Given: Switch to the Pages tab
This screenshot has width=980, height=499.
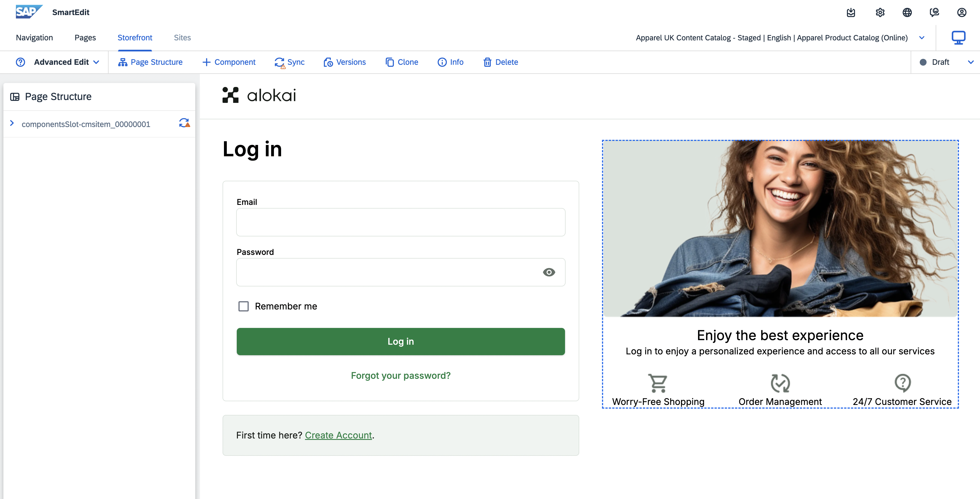Looking at the screenshot, I should [x=85, y=38].
